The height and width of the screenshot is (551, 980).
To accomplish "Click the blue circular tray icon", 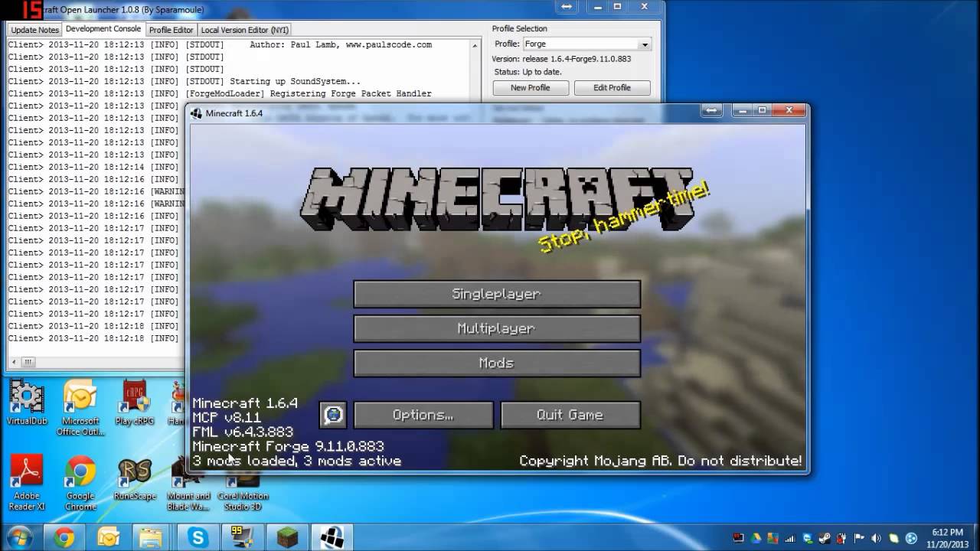I will pos(911,538).
